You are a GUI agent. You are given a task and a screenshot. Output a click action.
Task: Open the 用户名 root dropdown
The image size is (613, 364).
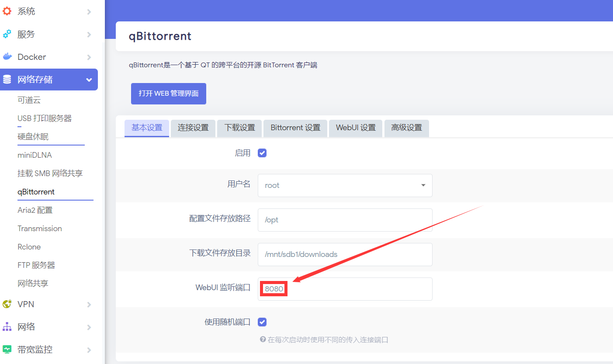pos(345,185)
